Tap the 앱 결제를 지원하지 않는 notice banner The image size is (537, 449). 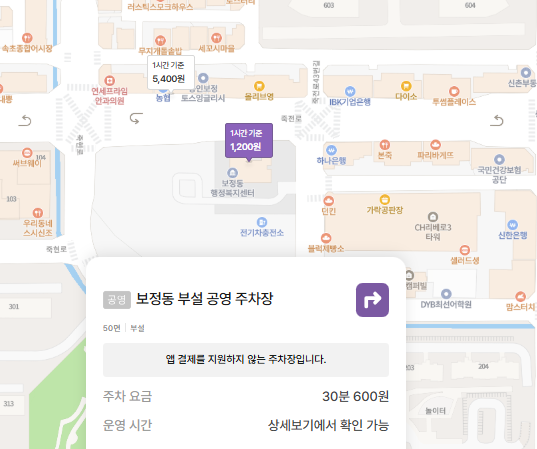pos(246,360)
